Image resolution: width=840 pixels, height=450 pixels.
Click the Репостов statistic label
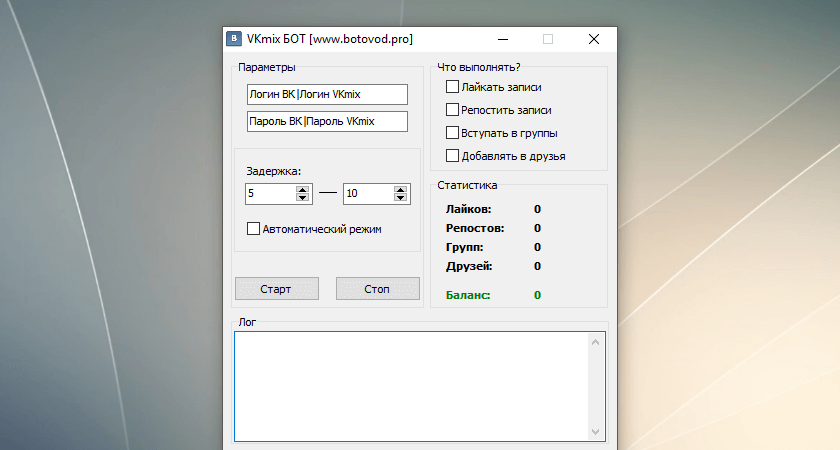click(x=475, y=228)
